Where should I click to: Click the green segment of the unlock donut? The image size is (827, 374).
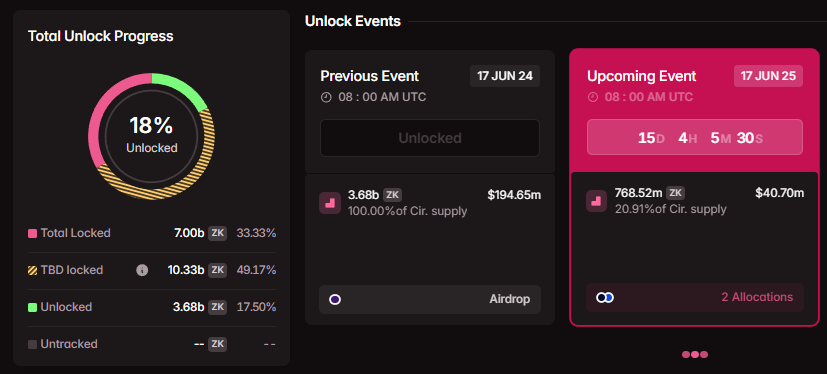point(179,90)
